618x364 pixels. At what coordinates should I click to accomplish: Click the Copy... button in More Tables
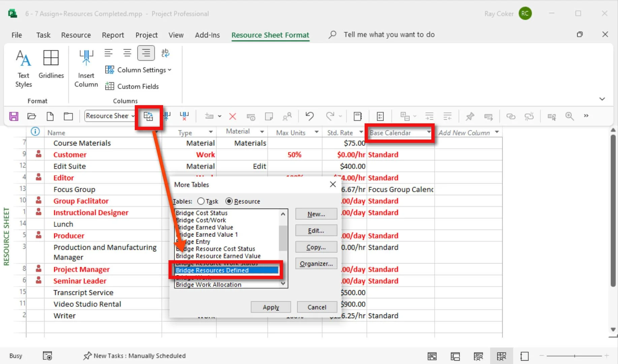(x=316, y=247)
